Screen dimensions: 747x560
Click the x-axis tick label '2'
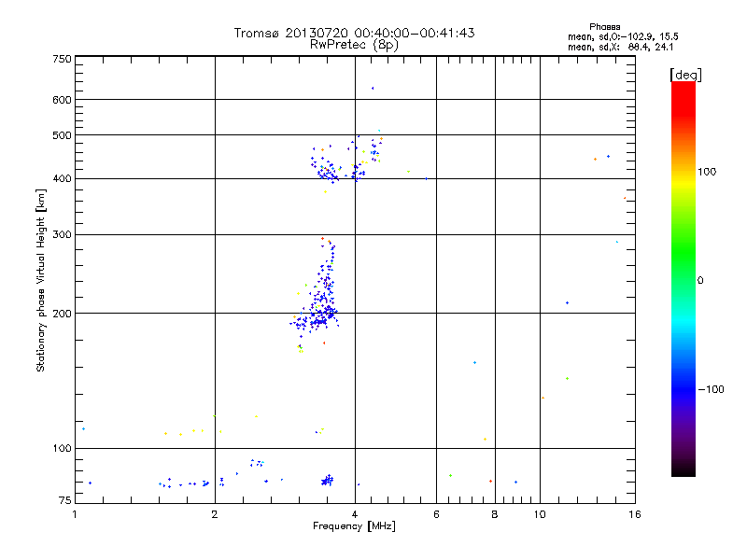[x=215, y=514]
